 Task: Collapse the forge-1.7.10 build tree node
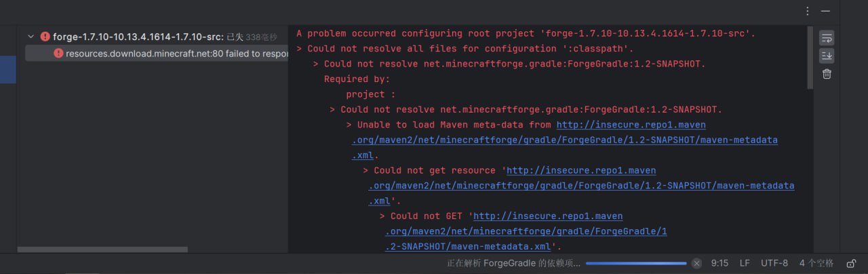(x=31, y=37)
